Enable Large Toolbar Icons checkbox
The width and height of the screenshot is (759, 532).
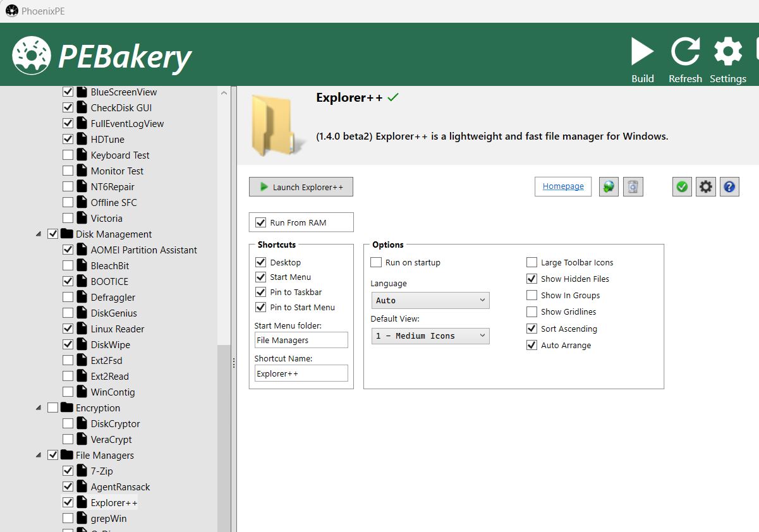531,262
